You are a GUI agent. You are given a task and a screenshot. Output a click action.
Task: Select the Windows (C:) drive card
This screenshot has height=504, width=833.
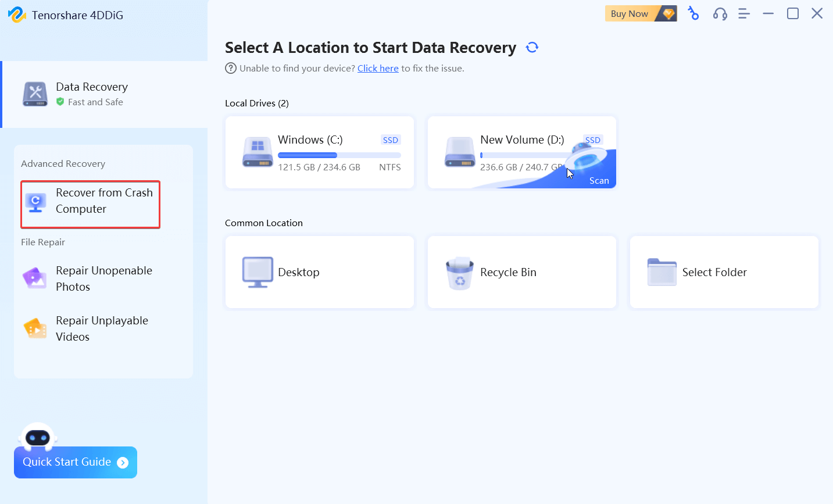coord(320,152)
